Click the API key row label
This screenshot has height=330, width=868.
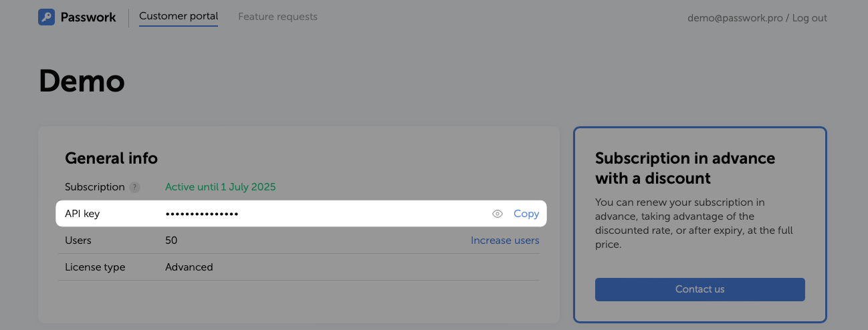coord(82,214)
